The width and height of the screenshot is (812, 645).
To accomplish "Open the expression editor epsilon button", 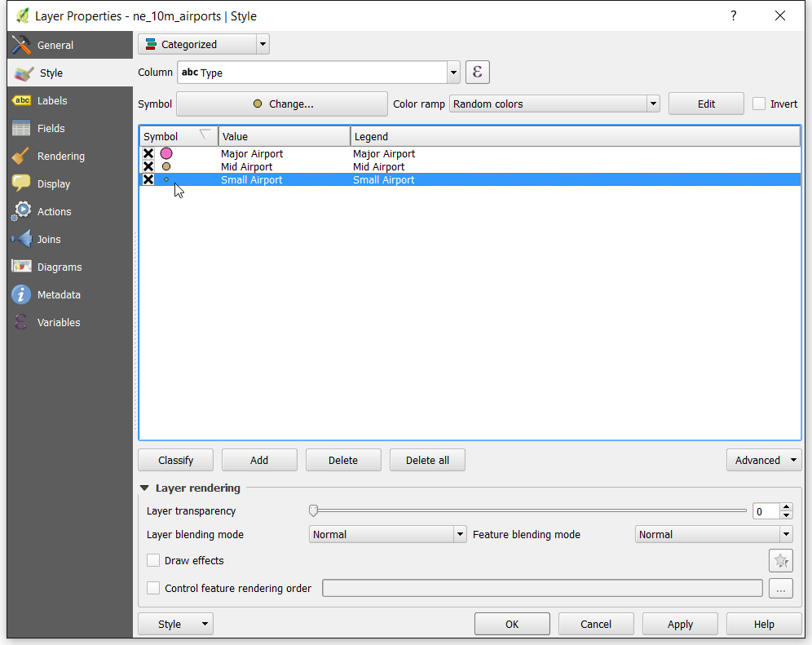I will click(x=478, y=72).
